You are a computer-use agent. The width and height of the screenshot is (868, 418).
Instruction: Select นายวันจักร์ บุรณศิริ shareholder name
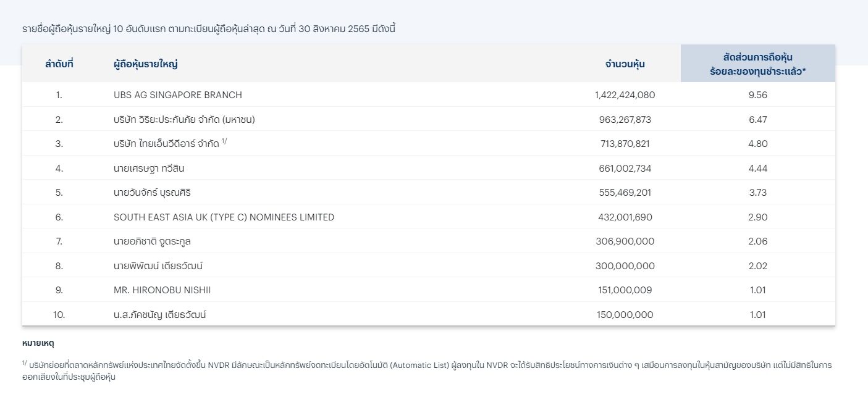[x=152, y=193]
